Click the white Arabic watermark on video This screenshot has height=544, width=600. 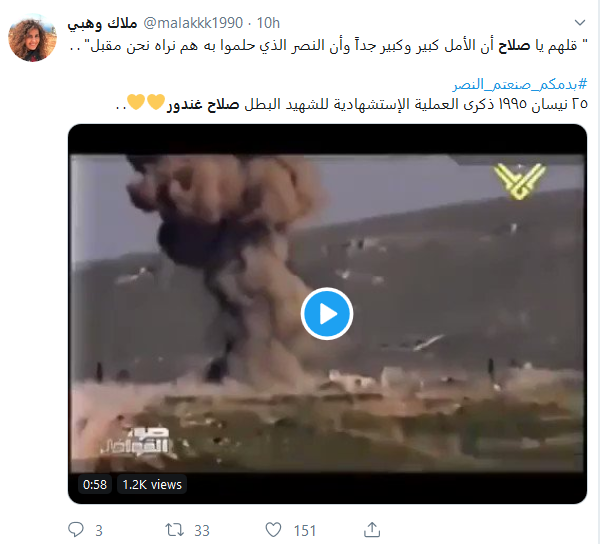pos(135,440)
